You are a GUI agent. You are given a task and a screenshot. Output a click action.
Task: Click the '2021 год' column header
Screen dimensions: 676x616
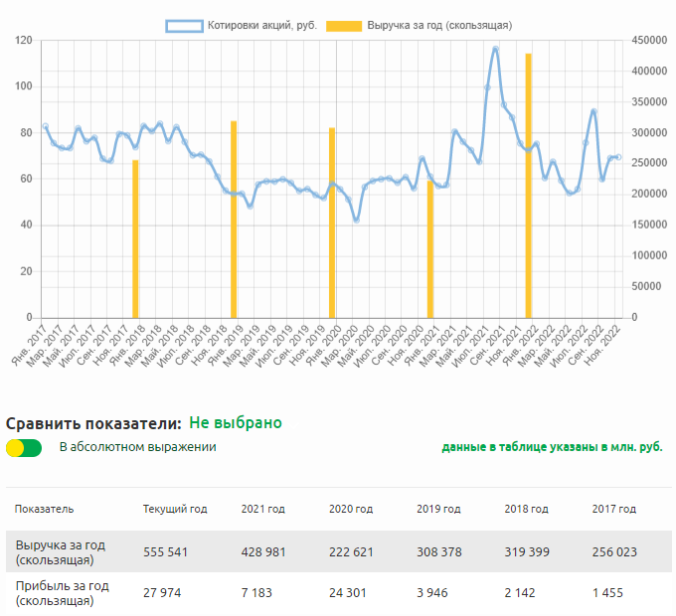(262, 509)
